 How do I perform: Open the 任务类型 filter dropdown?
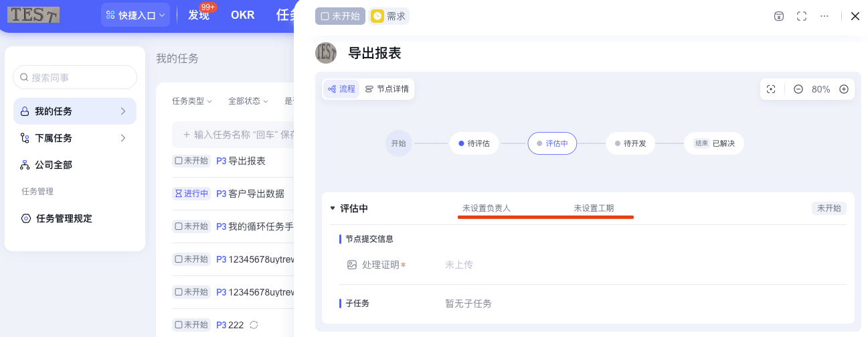191,101
